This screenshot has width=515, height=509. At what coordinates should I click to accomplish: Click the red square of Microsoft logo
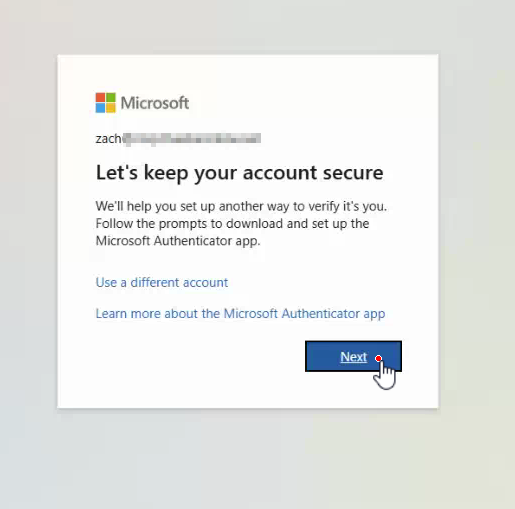(x=100, y=97)
